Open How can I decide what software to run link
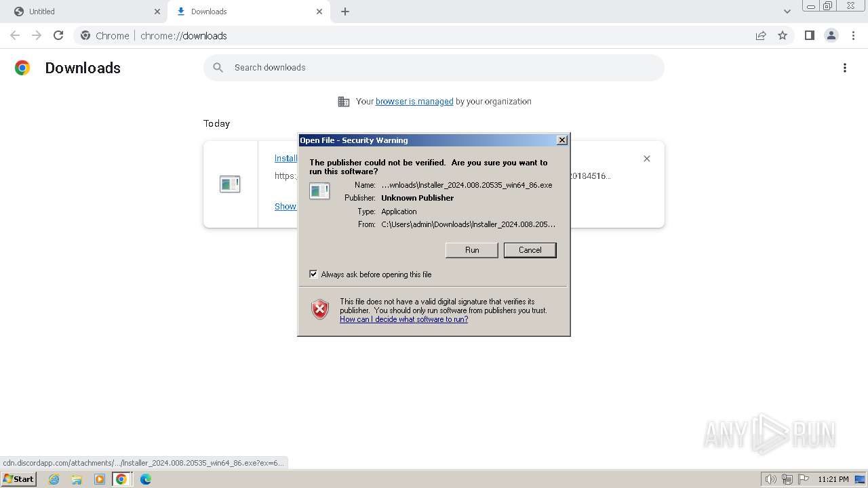Viewport: 868px width, 488px height. 403,319
